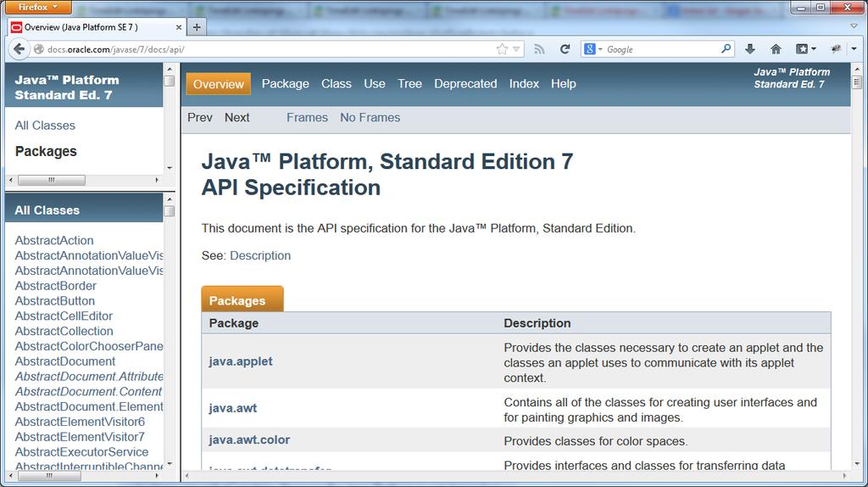
Task: Click the packages frame horizontal scrollbar thumb
Action: [x=52, y=180]
